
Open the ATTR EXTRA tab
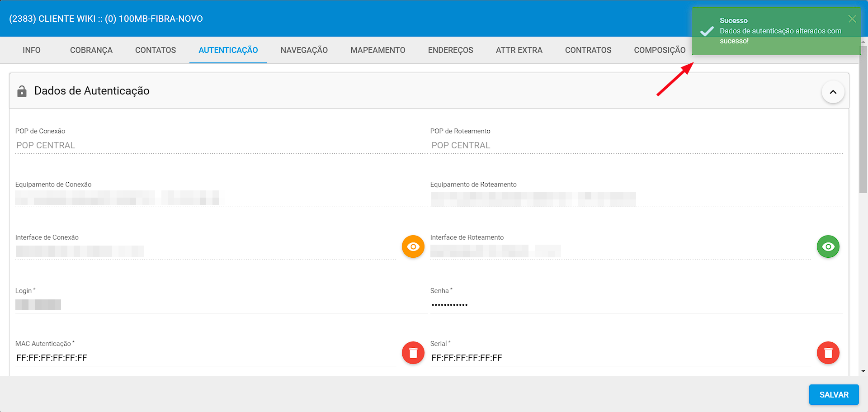pos(519,50)
